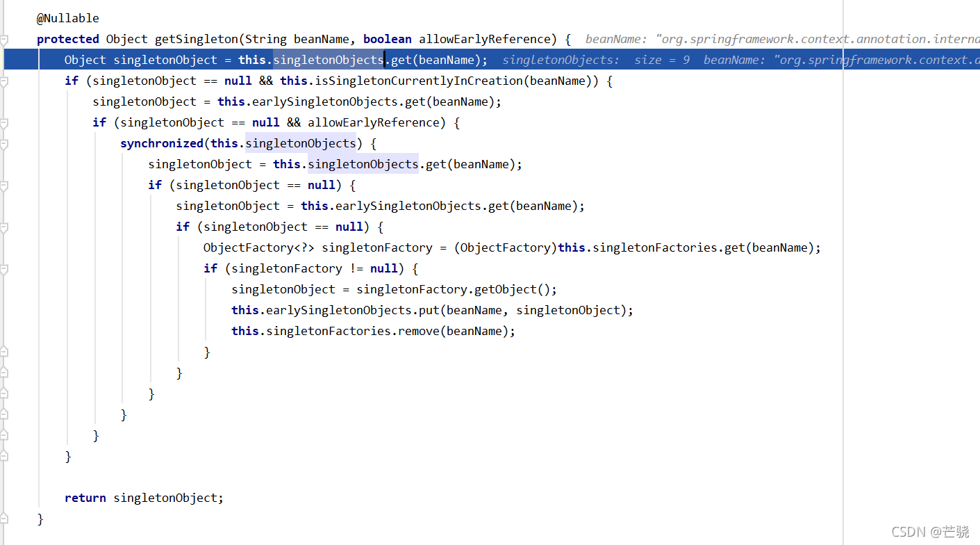
Task: Collapse the 'singletonFactory != null' if fold
Action: click(x=3, y=269)
